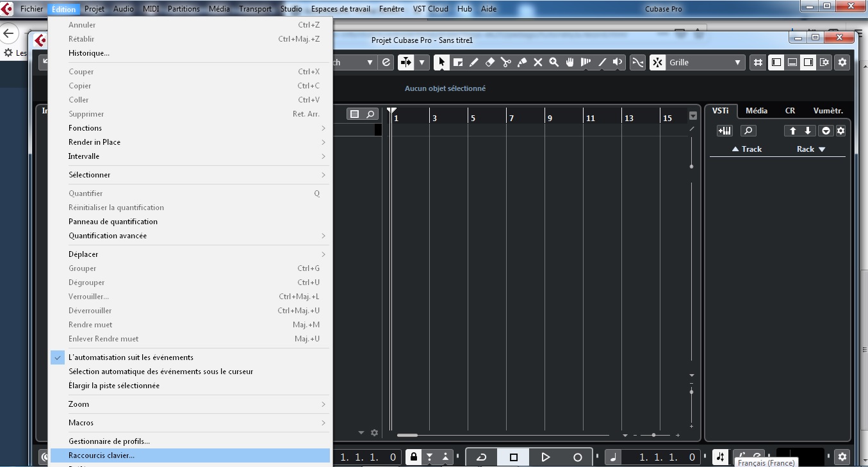Select the Zoom magnifier tool
This screenshot has width=868, height=467.
(554, 62)
